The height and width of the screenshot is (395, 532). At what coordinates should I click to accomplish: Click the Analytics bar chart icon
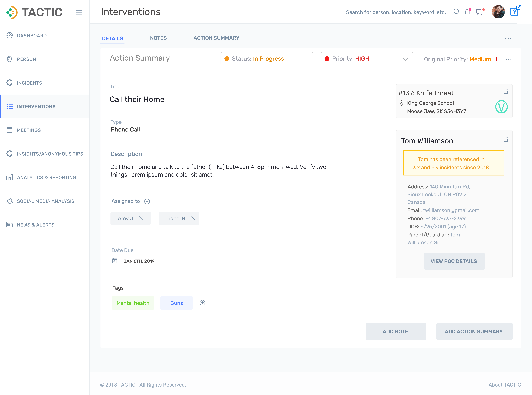click(10, 177)
